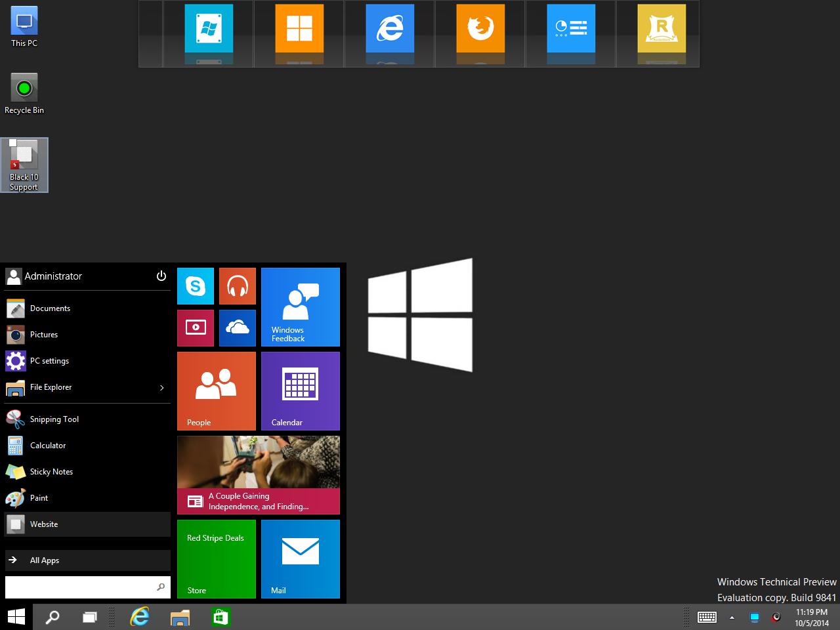Launch Calculator from the Start menu

[x=87, y=446]
